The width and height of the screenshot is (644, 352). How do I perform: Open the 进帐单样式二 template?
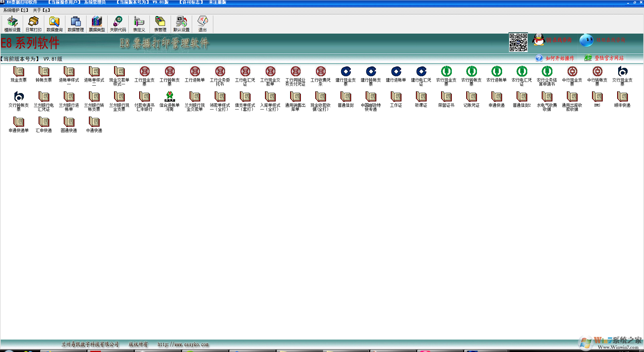pos(94,76)
